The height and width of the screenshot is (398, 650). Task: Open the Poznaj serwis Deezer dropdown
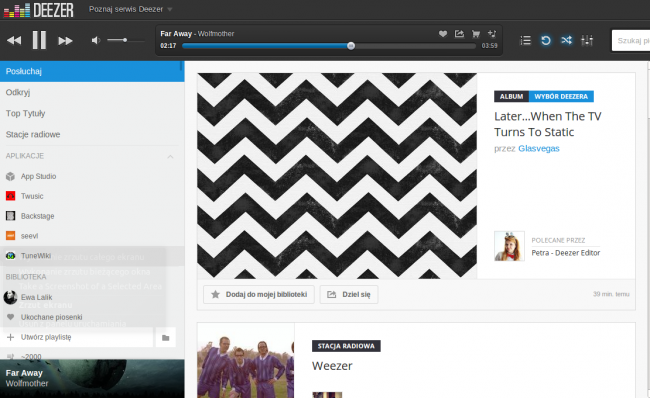point(130,9)
